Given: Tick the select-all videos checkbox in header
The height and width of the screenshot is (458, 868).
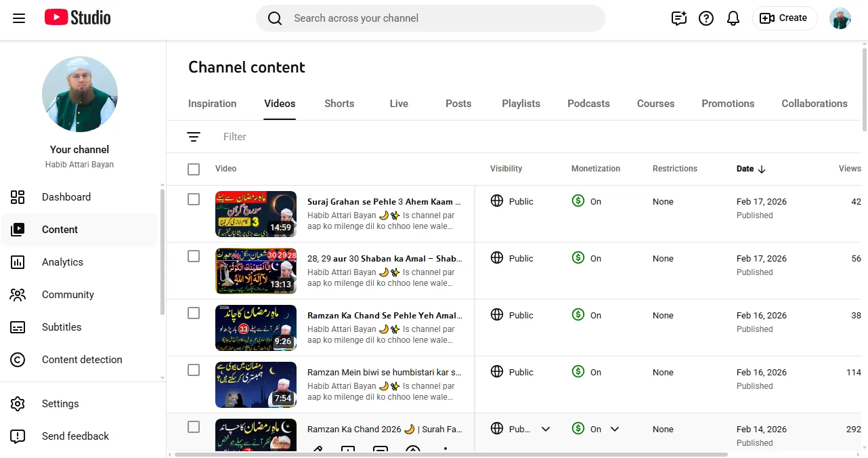Looking at the screenshot, I should [x=194, y=169].
